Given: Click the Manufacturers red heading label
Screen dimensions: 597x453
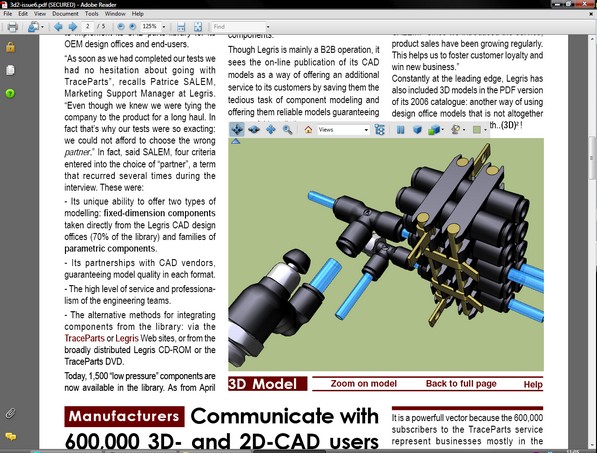Looking at the screenshot, I should point(124,416).
